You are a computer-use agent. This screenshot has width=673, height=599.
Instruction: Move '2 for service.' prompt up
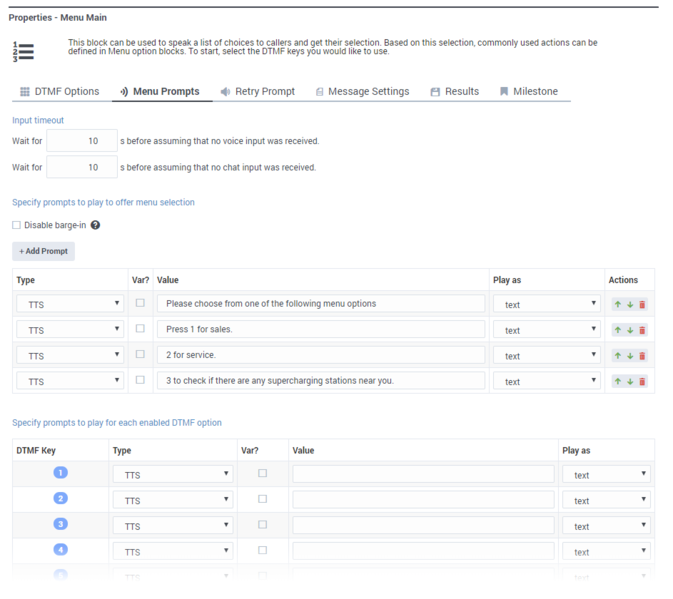[x=618, y=356]
